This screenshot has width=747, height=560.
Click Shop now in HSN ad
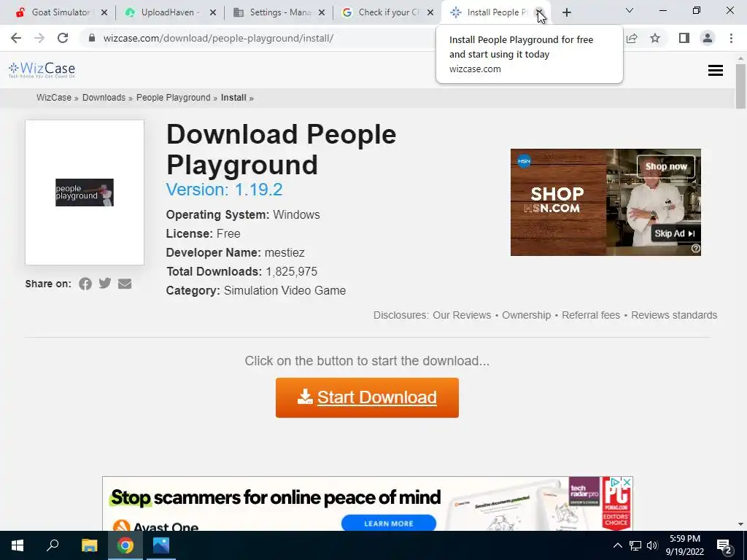[x=666, y=167]
